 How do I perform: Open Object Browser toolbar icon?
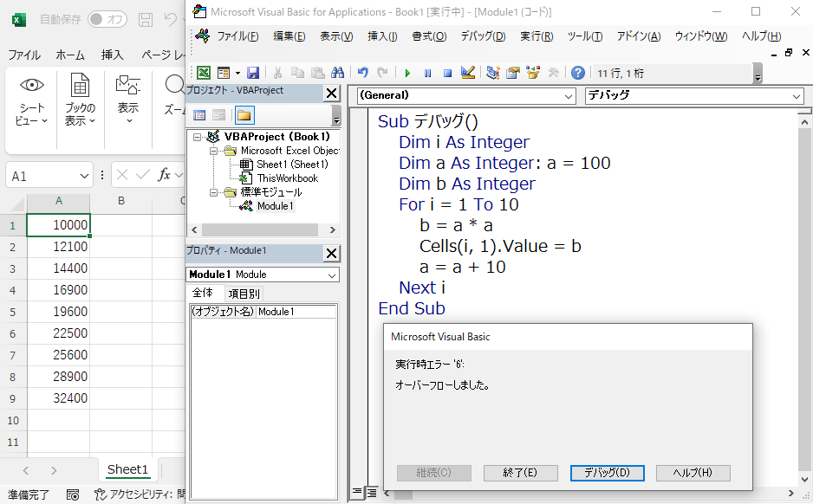point(533,73)
